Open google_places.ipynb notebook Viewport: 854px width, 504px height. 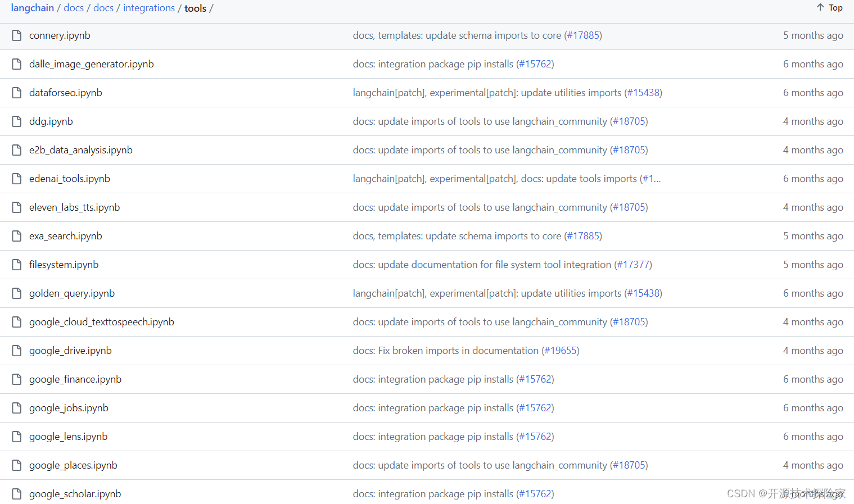73,465
